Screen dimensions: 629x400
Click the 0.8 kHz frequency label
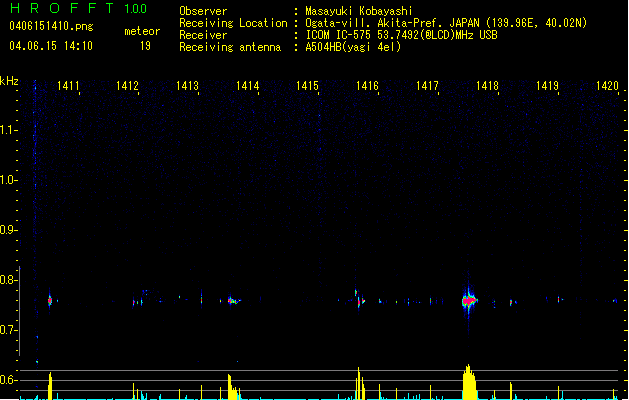[8, 280]
